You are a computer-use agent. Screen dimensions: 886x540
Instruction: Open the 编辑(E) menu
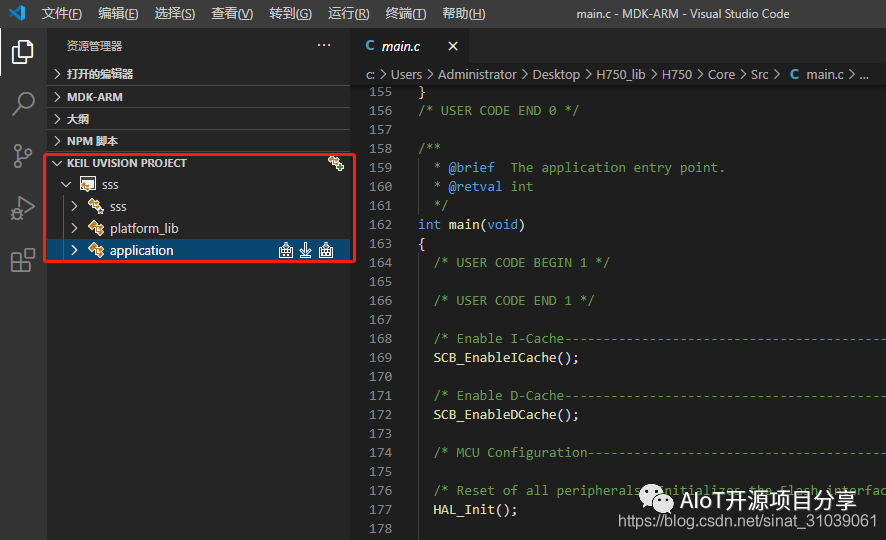pyautogui.click(x=118, y=14)
